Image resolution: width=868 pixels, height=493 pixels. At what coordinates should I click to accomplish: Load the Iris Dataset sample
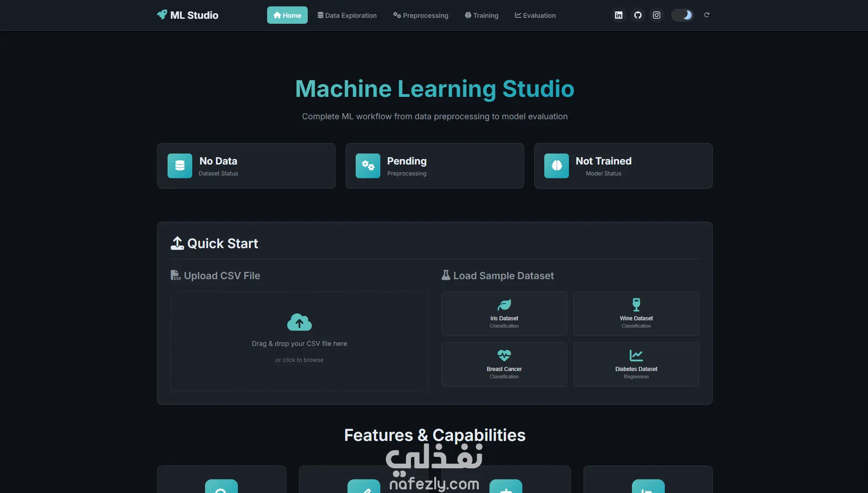(504, 313)
